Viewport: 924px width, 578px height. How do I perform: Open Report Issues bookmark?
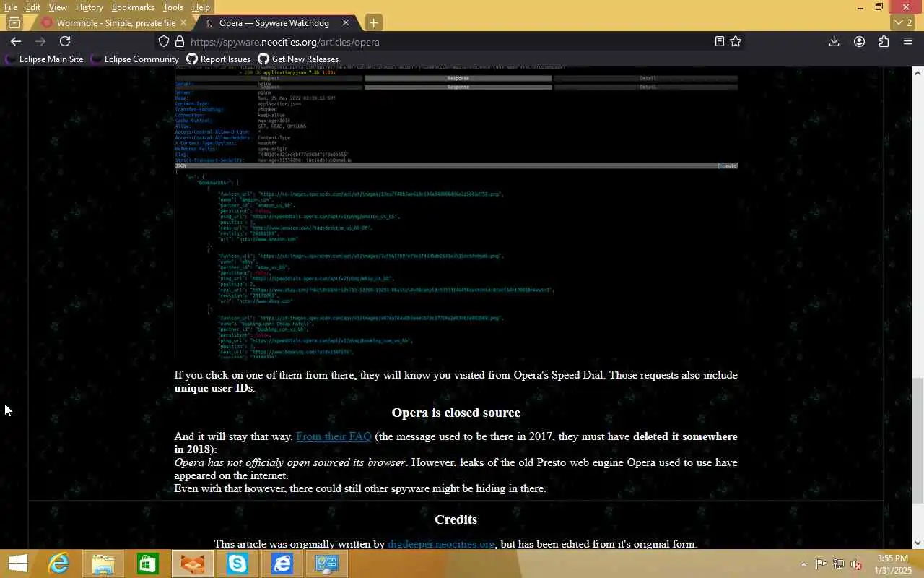[x=218, y=59]
